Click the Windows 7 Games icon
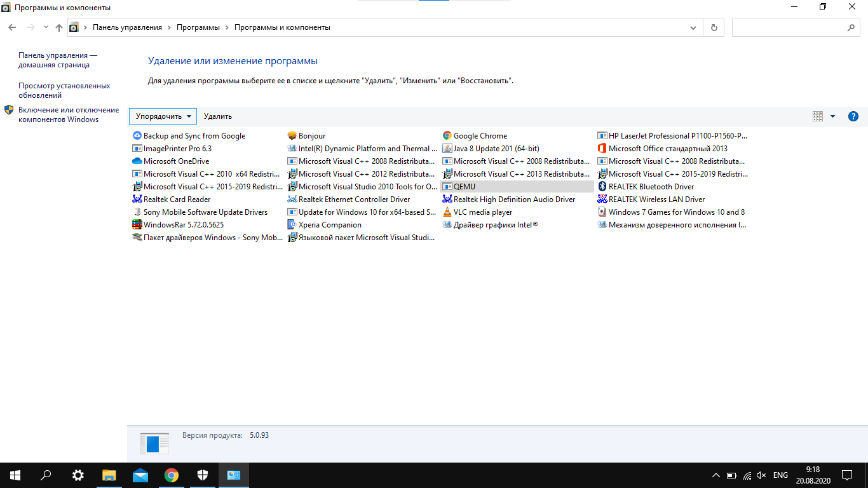The width and height of the screenshot is (868, 488). 602,212
